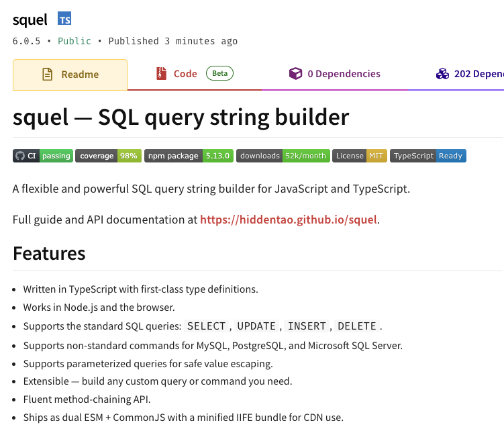Click the UPDATE code snippet
Viewport: 504px width, 433px height.
point(256,326)
